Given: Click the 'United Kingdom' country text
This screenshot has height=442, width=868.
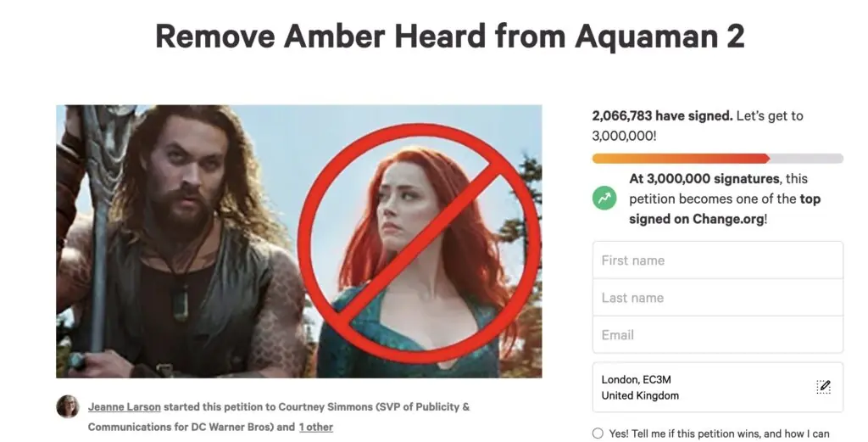Looking at the screenshot, I should coord(640,395).
